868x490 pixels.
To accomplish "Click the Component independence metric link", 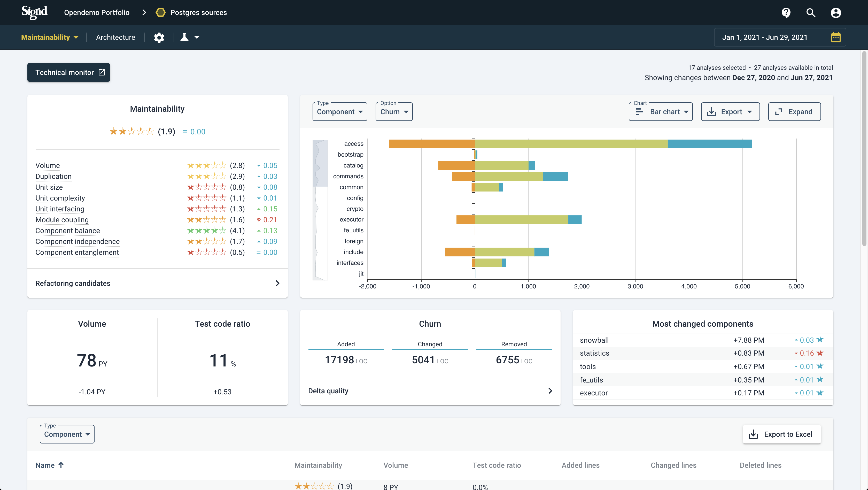I will pyautogui.click(x=78, y=241).
